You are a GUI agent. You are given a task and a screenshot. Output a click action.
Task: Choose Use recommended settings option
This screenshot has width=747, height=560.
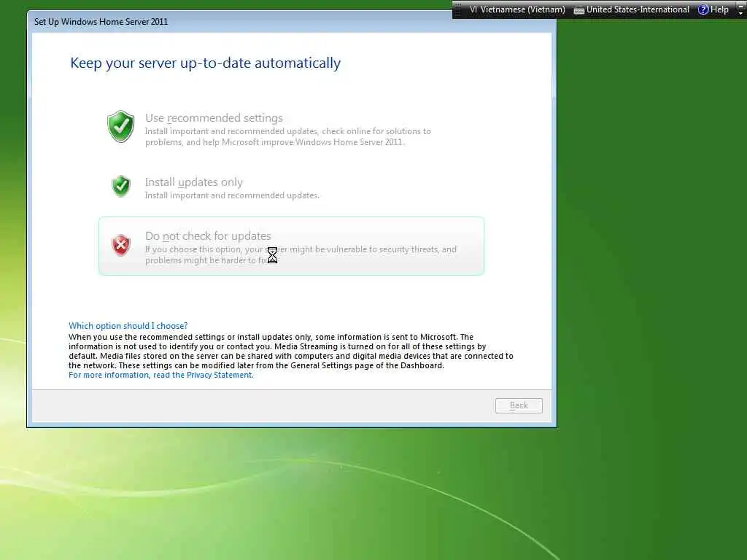(292, 128)
